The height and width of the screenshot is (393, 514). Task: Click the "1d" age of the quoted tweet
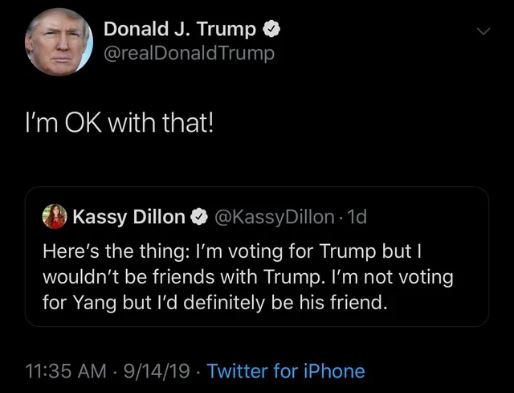click(357, 217)
